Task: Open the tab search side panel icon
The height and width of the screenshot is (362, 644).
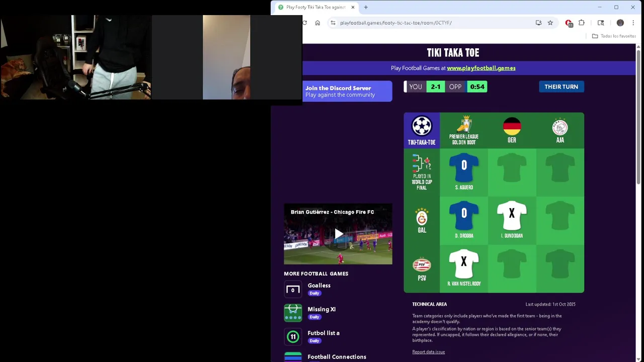Action: [x=601, y=23]
